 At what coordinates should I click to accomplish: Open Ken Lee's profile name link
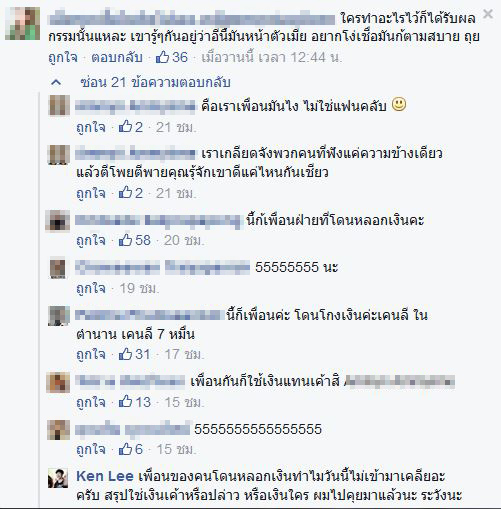[x=105, y=476]
